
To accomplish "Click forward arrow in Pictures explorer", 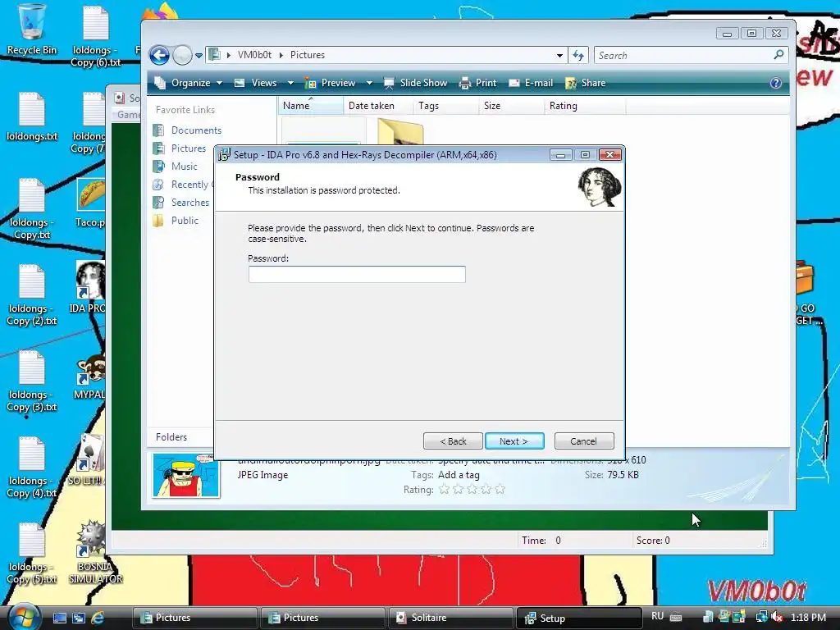I will [x=182, y=55].
